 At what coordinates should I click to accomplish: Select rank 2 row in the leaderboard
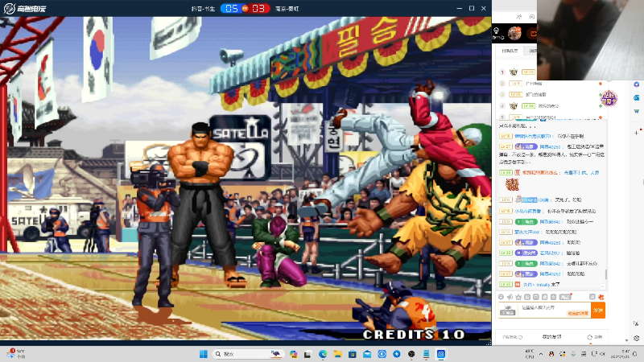pos(551,84)
